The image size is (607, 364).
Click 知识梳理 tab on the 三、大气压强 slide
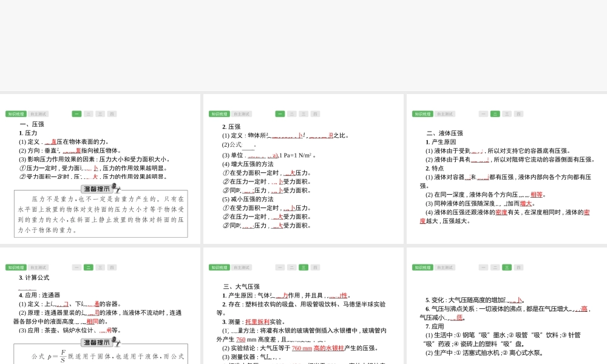pyautogui.click(x=219, y=268)
